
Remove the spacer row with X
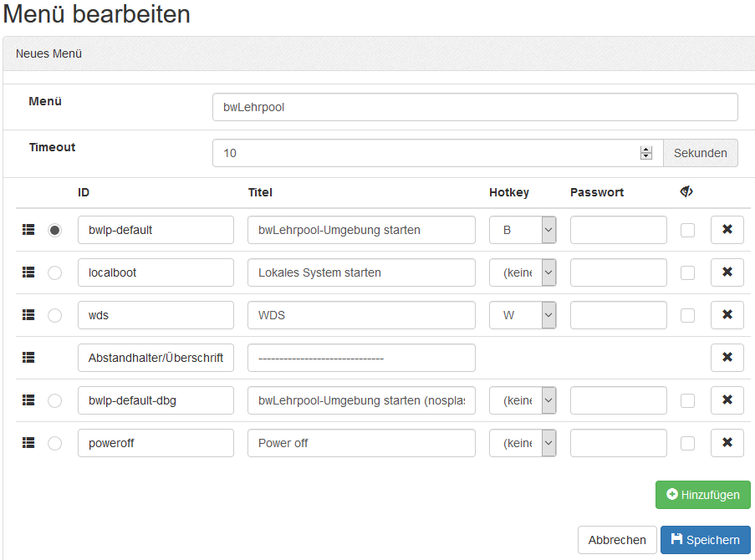pyautogui.click(x=727, y=358)
